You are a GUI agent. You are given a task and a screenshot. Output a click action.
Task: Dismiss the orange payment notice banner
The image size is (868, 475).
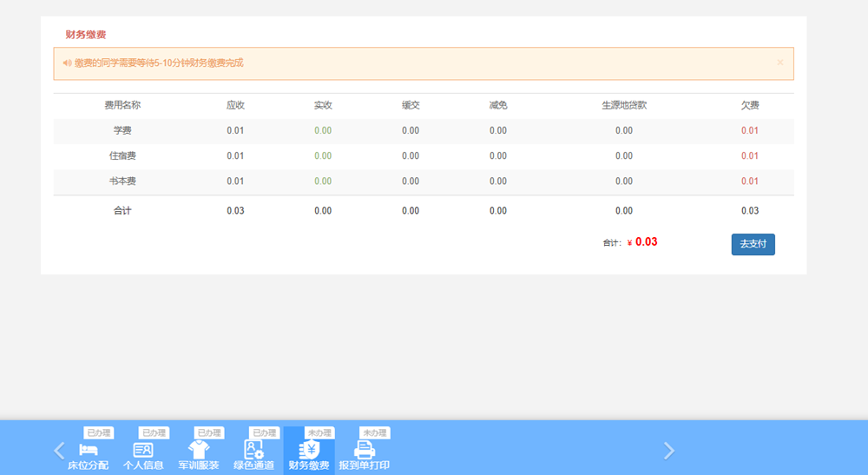(779, 63)
